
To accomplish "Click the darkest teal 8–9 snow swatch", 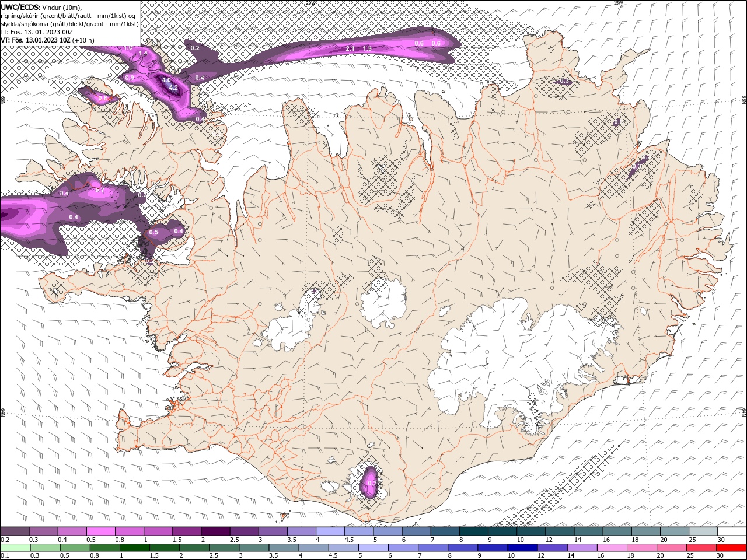I will tap(473, 531).
